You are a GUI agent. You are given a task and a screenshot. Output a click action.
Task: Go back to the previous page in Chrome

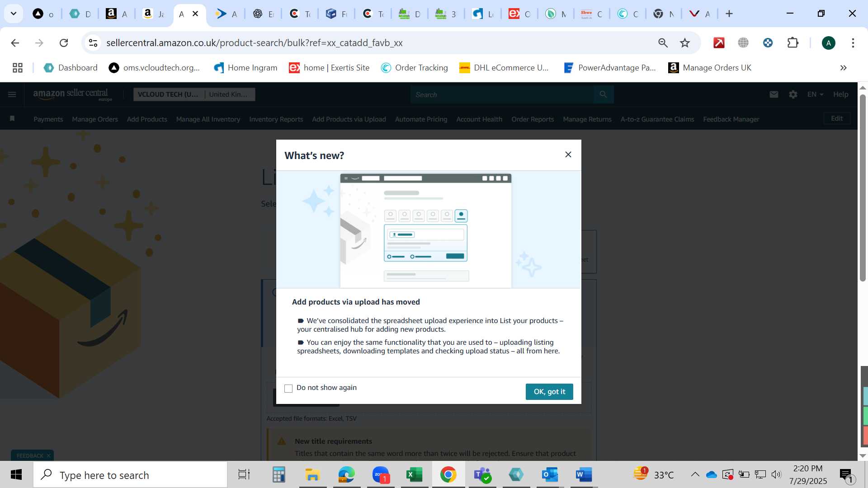(x=15, y=43)
